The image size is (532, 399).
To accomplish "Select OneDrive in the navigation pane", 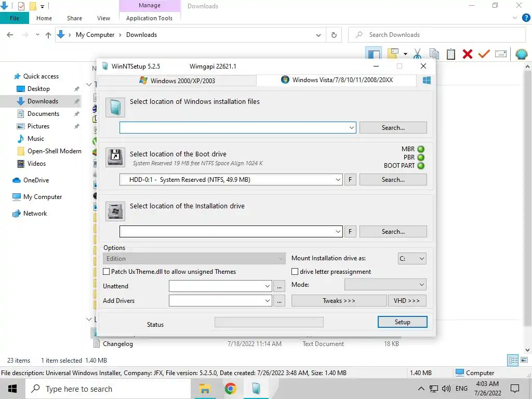I will coord(36,180).
